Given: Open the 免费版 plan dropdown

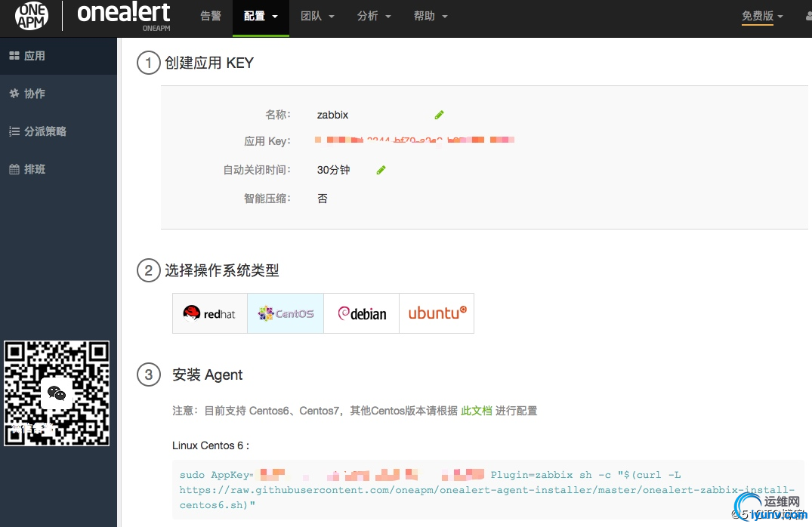Looking at the screenshot, I should tap(762, 16).
